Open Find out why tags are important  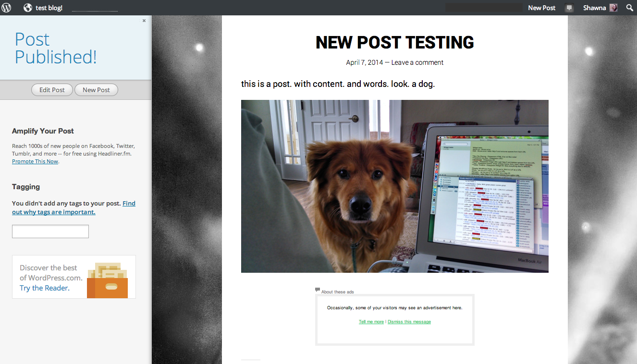73,207
